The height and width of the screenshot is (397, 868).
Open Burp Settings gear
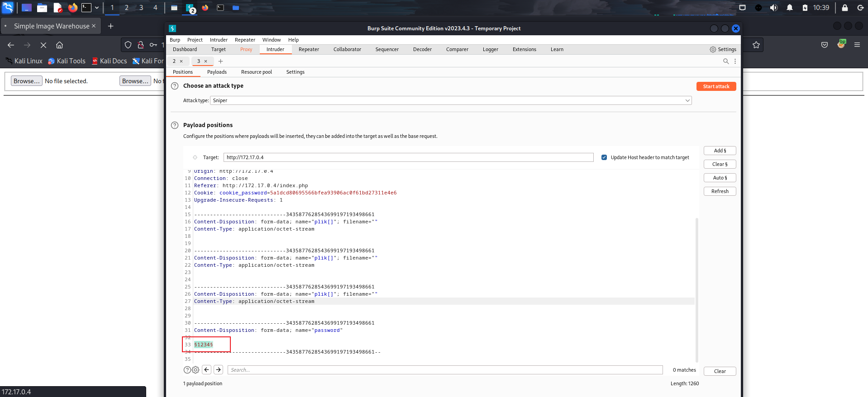(723, 49)
